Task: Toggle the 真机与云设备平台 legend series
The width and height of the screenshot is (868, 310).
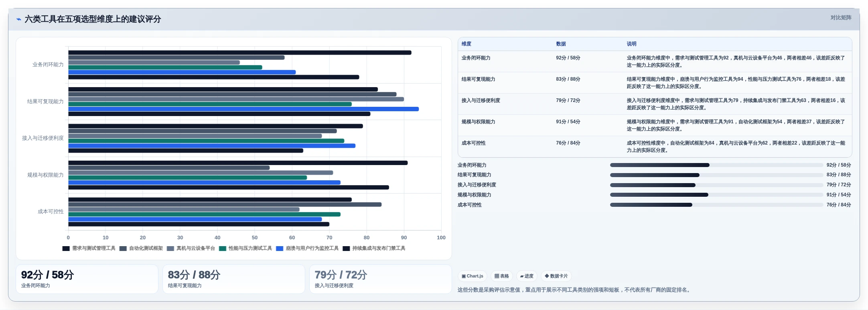Action: pyautogui.click(x=191, y=249)
